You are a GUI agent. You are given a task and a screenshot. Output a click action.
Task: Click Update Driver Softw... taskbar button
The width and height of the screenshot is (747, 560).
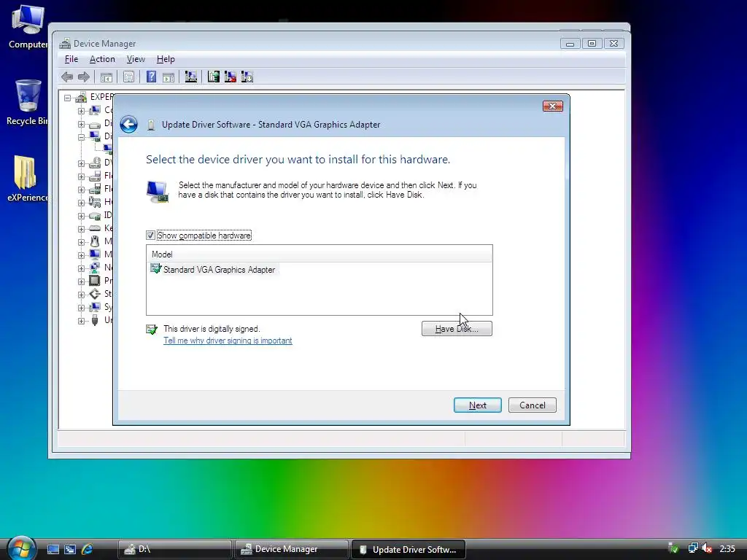pyautogui.click(x=409, y=549)
